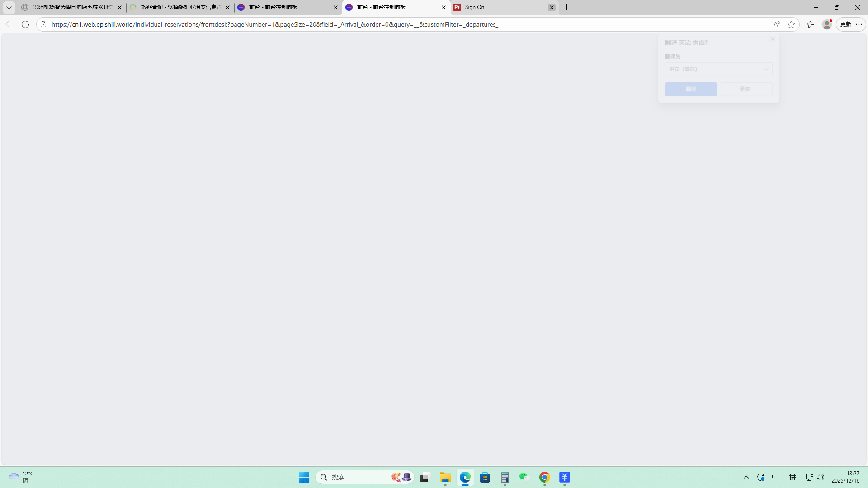Viewport: 868px width, 488px height.
Task: Open the Edge settings ellipsis menu
Action: pos(859,24)
